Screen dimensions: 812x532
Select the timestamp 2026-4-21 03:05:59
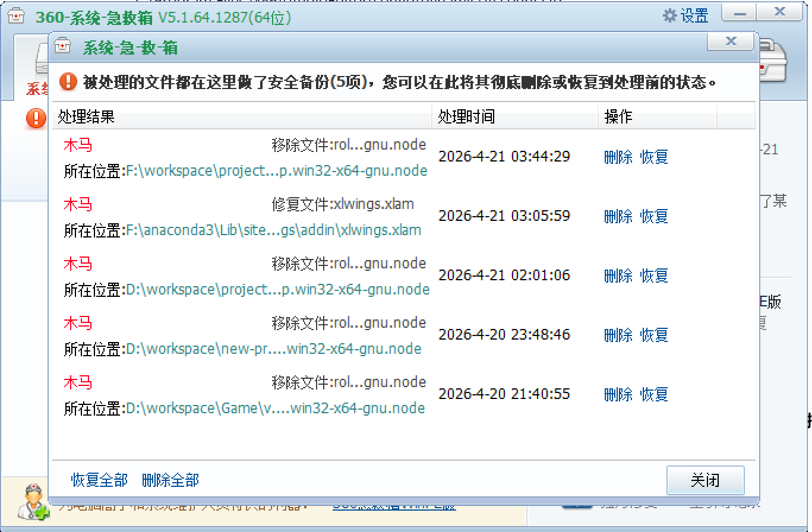tap(504, 216)
